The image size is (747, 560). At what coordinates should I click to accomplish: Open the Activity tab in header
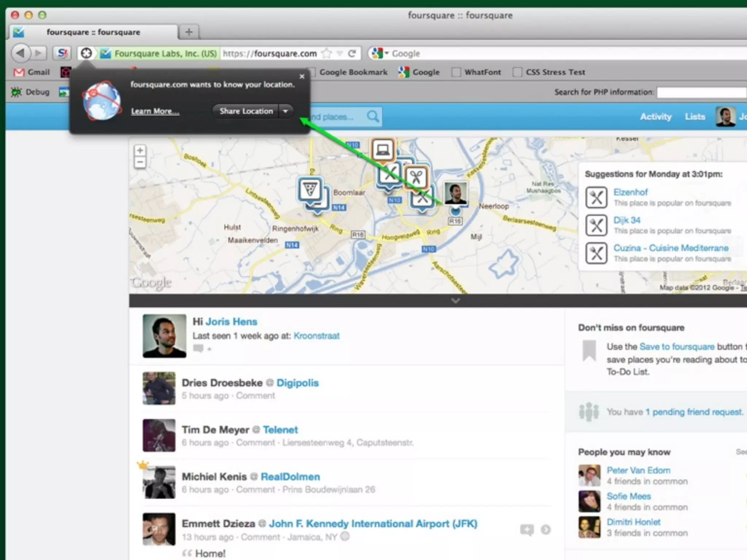655,117
